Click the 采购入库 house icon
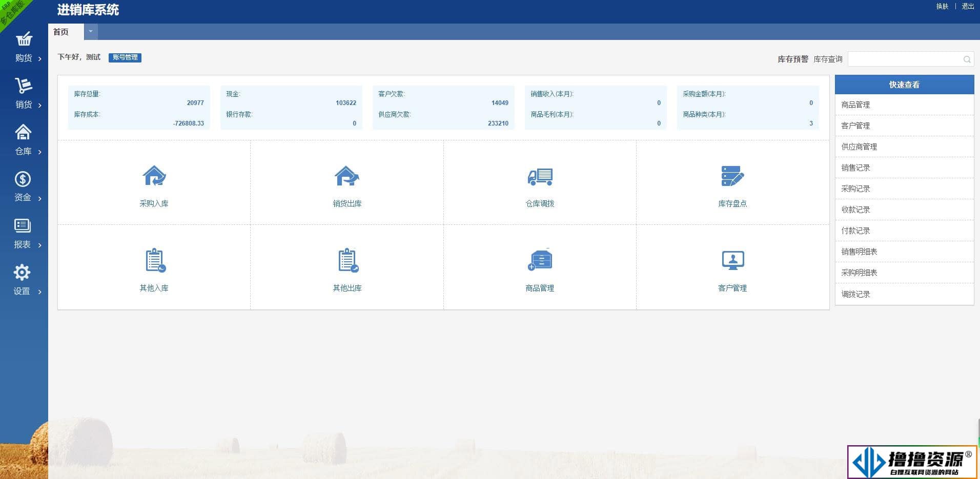Screen dimensions: 980x479 [x=154, y=176]
